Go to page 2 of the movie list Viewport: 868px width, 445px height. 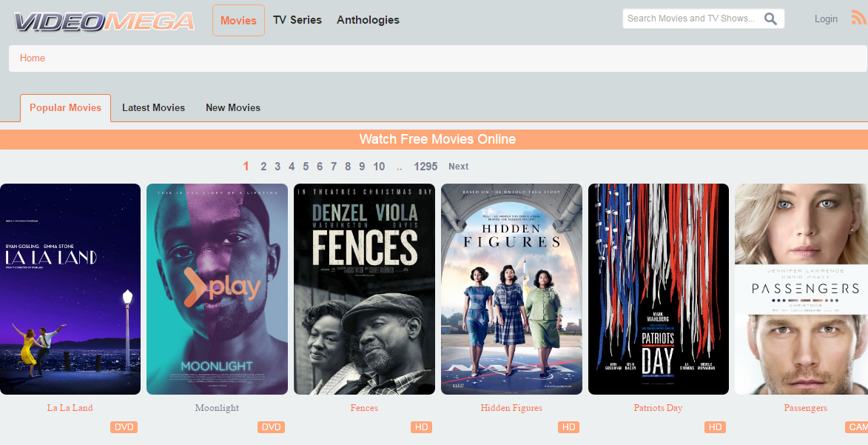click(x=263, y=167)
